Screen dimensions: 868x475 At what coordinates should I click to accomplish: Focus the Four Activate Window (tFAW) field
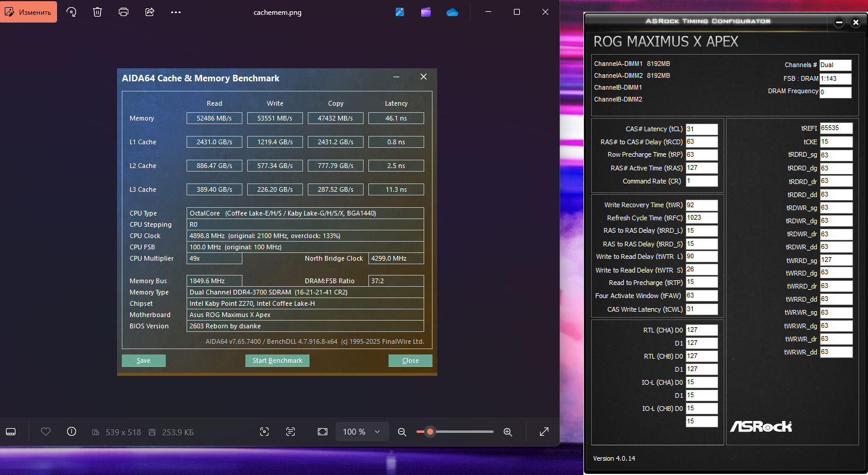tap(702, 296)
